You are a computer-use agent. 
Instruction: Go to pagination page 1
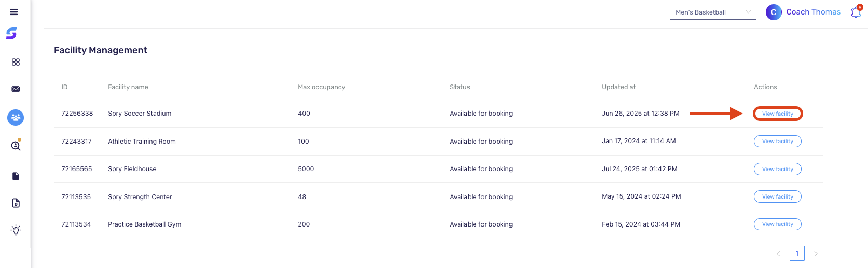tap(797, 253)
